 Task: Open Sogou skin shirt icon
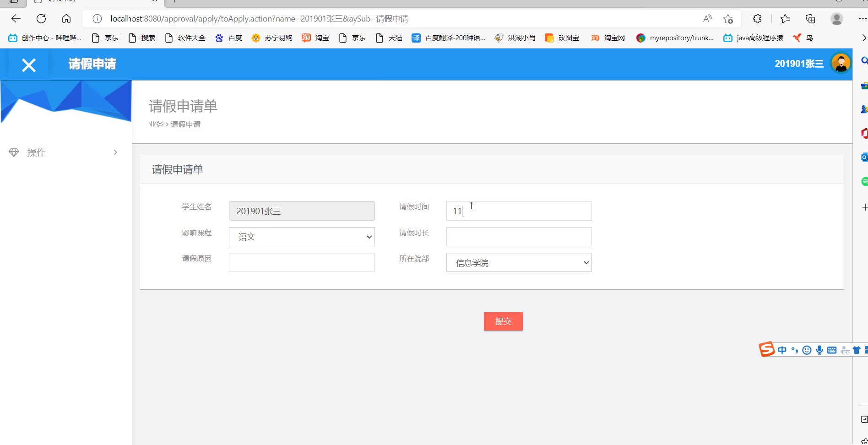857,350
